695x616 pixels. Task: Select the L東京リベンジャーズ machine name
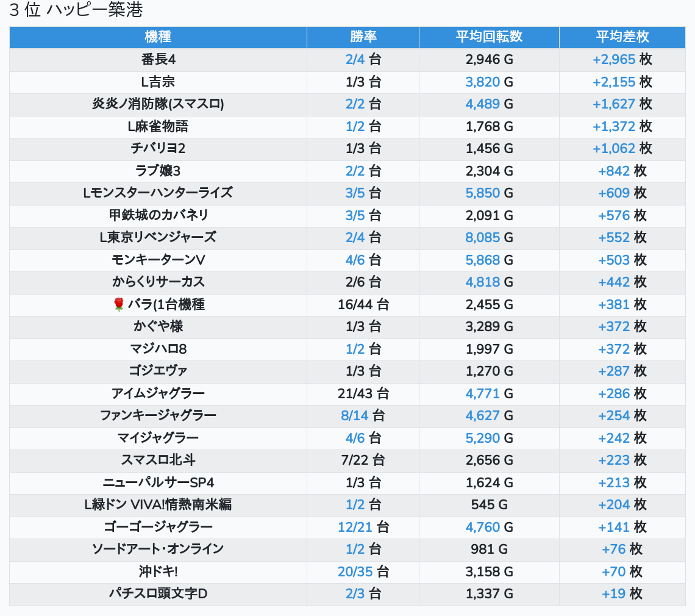pyautogui.click(x=158, y=237)
